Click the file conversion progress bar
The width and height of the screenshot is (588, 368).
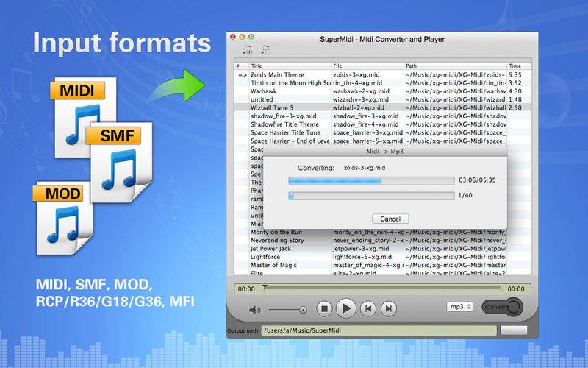point(371,180)
